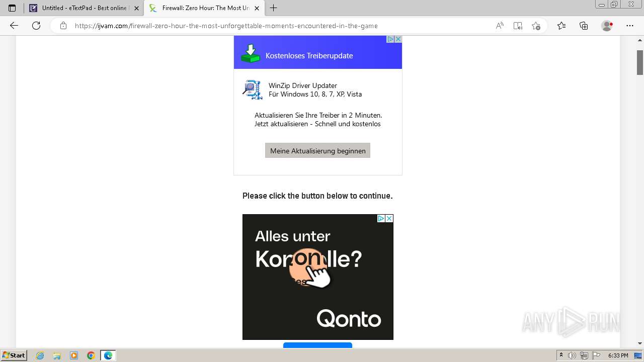644x362 pixels.
Task: Open media player taskbar icon
Action: coord(74,355)
